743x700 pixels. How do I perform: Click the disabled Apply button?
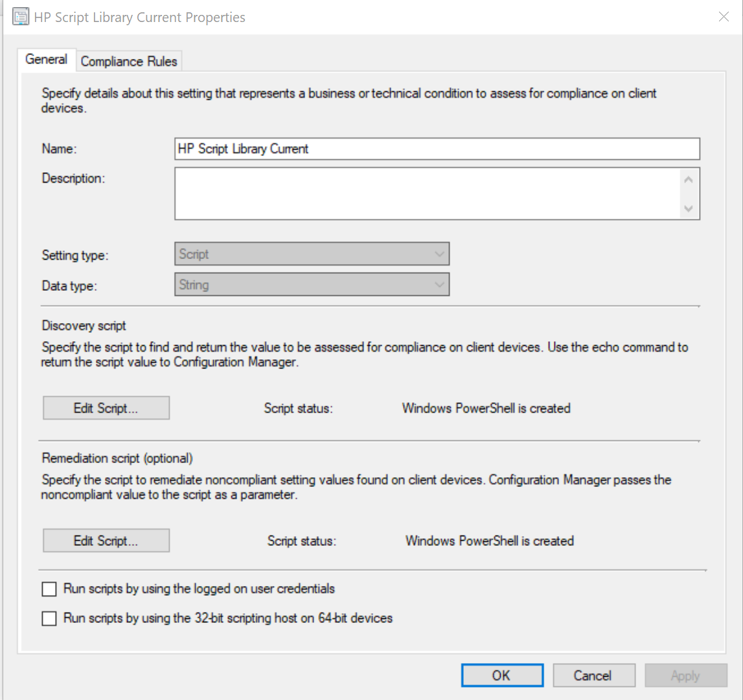click(685, 675)
